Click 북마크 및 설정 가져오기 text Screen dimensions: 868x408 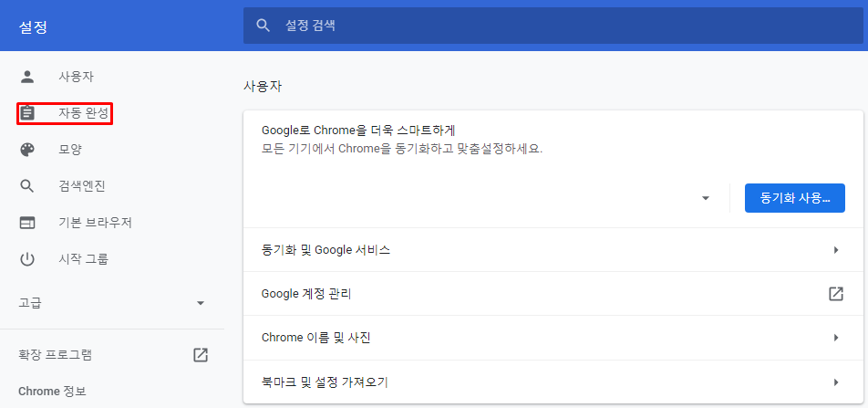coord(325,382)
